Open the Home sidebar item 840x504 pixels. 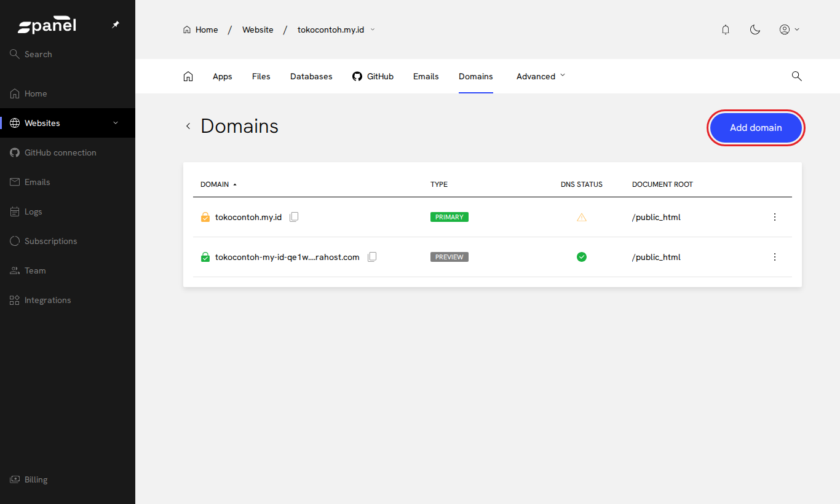tap(68, 93)
